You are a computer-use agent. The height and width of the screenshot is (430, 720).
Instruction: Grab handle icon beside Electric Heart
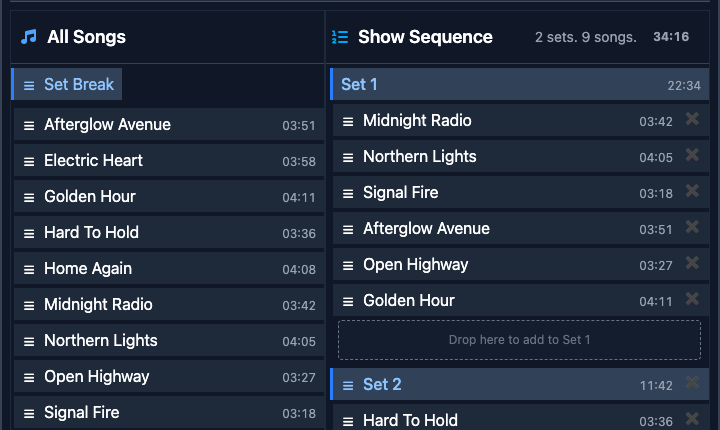[29, 161]
